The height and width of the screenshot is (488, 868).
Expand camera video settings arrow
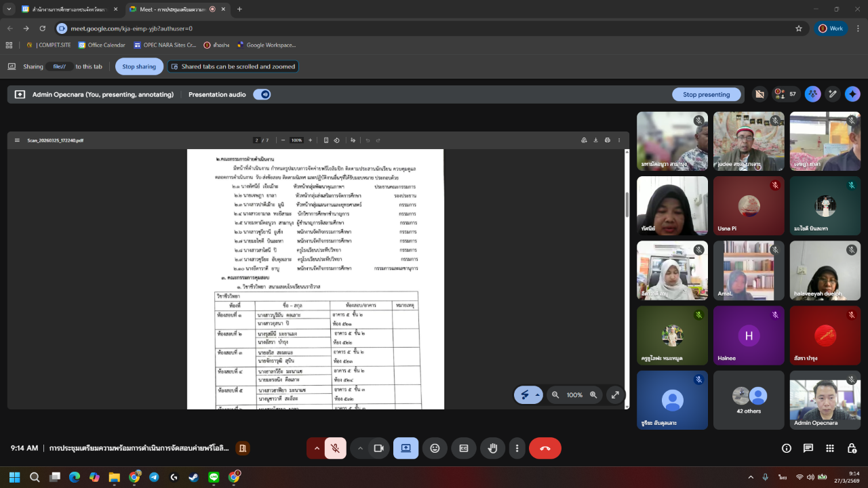click(x=360, y=448)
